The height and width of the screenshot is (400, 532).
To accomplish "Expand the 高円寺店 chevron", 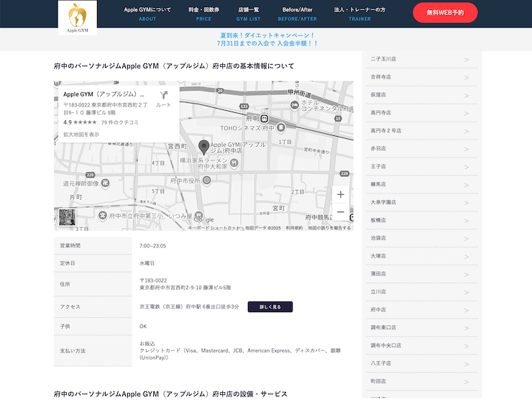I will [x=467, y=114].
